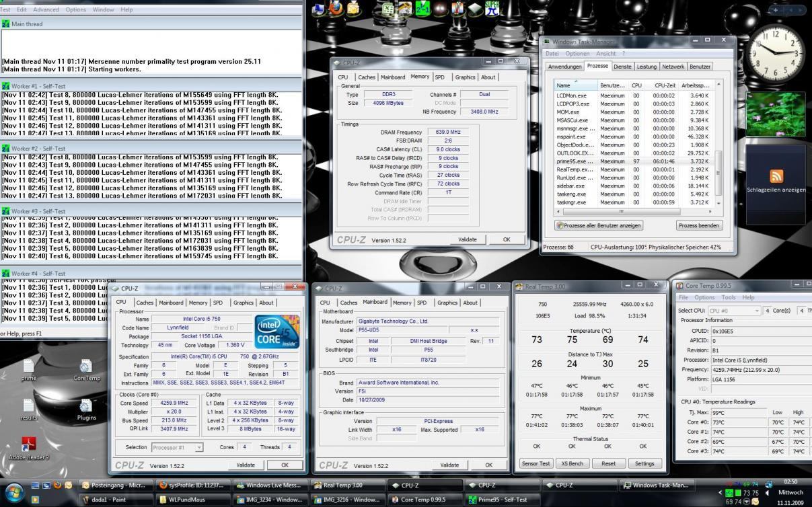Open the Ansicht menu in Task Manager
The height and width of the screenshot is (507, 812).
(605, 54)
